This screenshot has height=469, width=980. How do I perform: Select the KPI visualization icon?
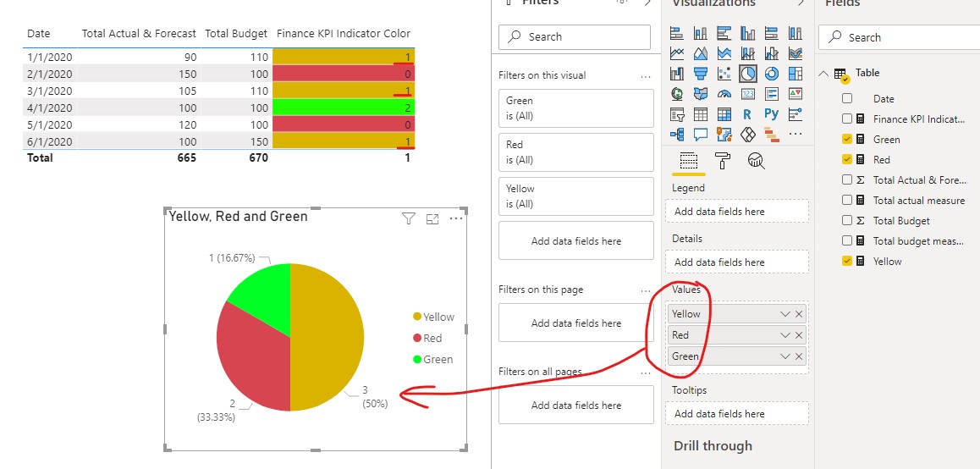point(796,94)
